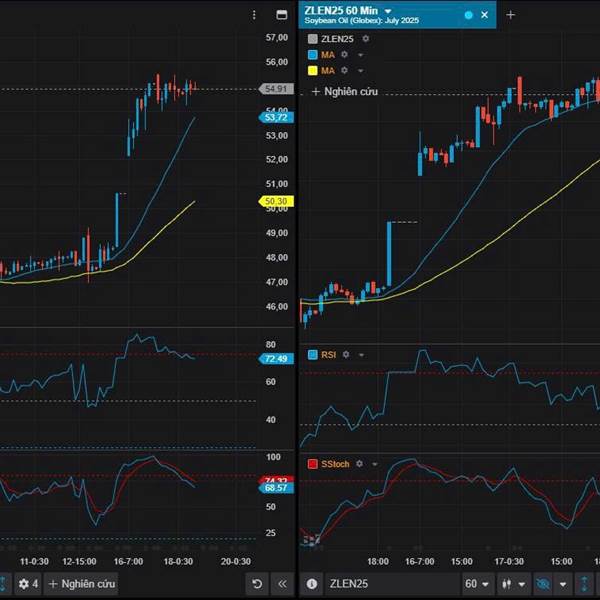
Task: Click the 50.30 yellow MA price label
Action: pos(276,201)
